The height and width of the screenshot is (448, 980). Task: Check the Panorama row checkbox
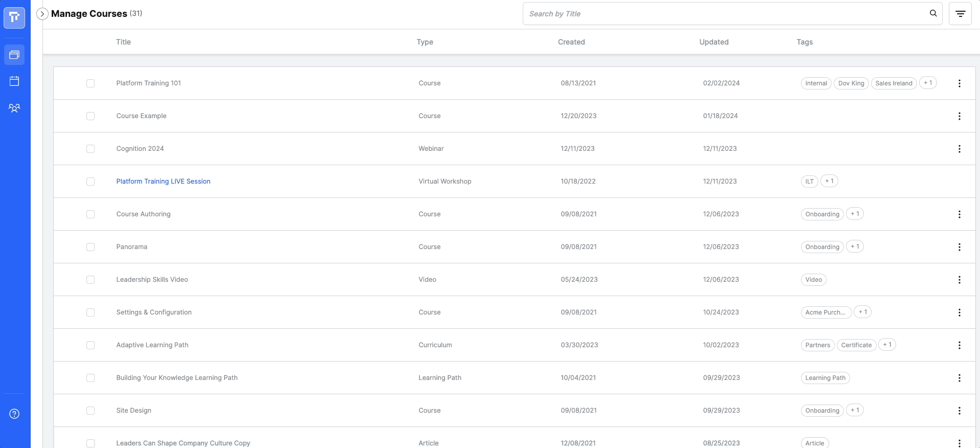tap(91, 247)
